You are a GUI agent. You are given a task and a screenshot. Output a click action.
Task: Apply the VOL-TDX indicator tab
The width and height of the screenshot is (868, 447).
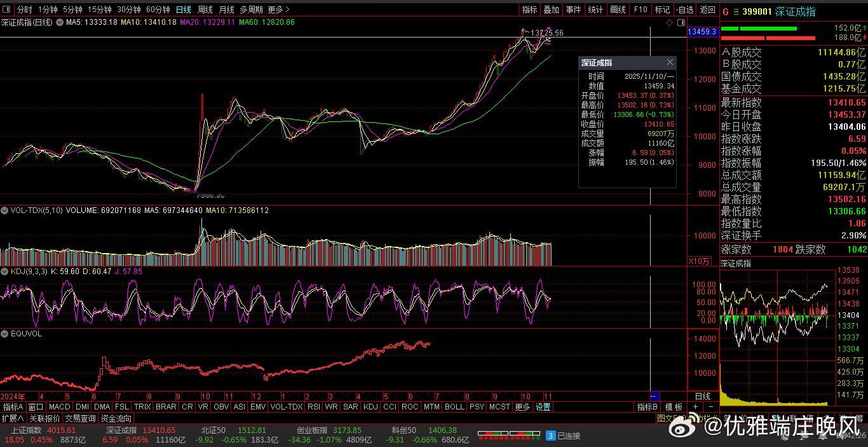pyautogui.click(x=287, y=407)
